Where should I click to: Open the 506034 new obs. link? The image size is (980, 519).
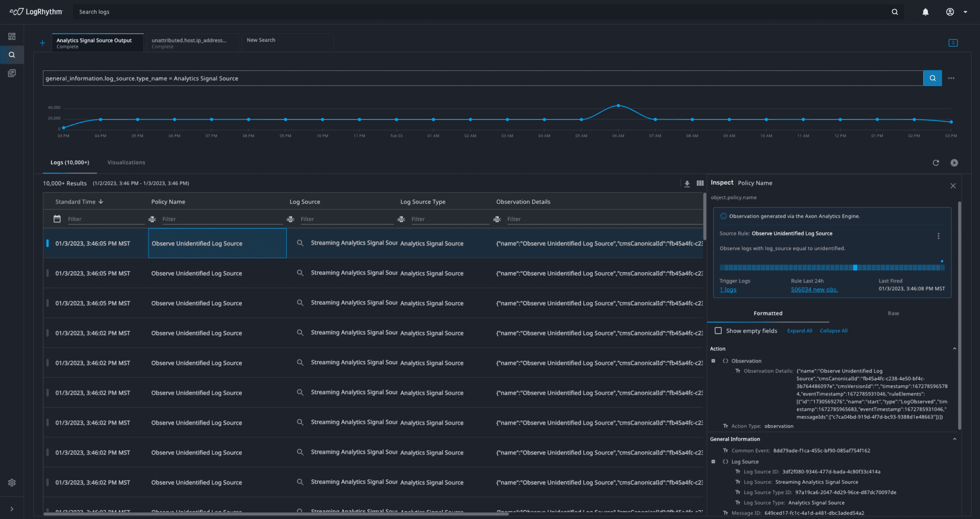coord(814,289)
